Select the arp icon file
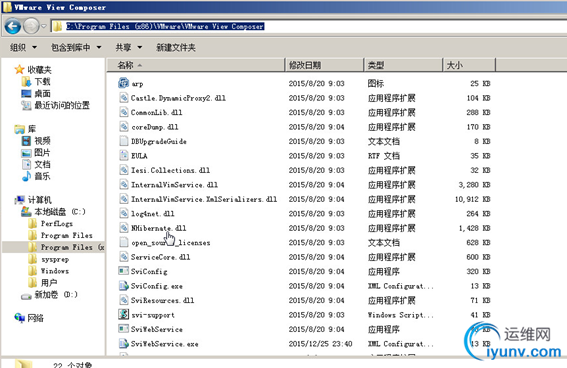567x368 pixels. [124, 83]
